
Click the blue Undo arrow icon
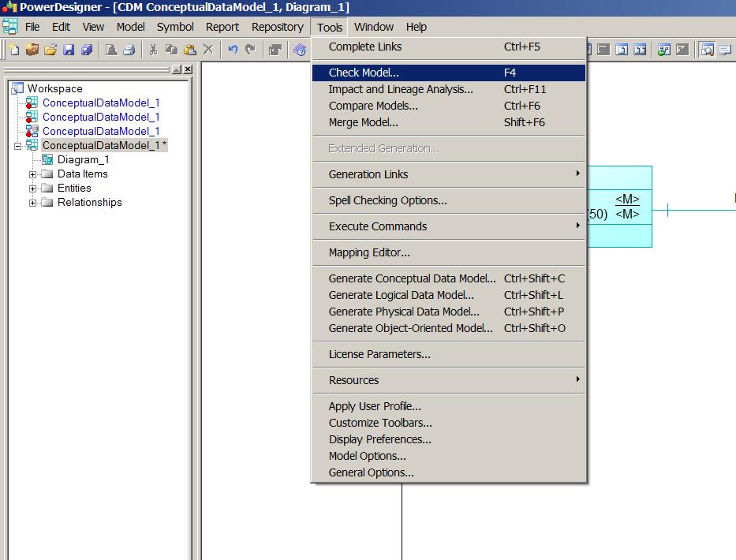point(233,49)
